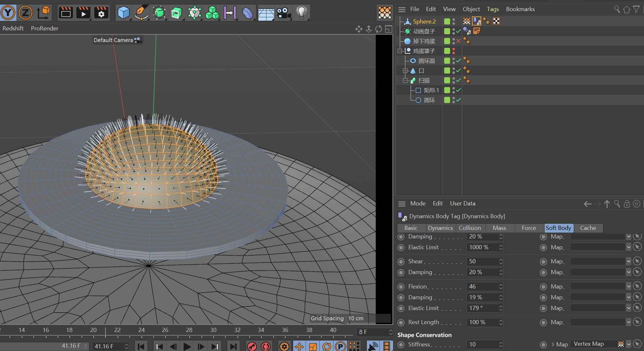Screen dimensions: 644x351
Task: Render to Picture Viewer icon
Action: (x=83, y=13)
